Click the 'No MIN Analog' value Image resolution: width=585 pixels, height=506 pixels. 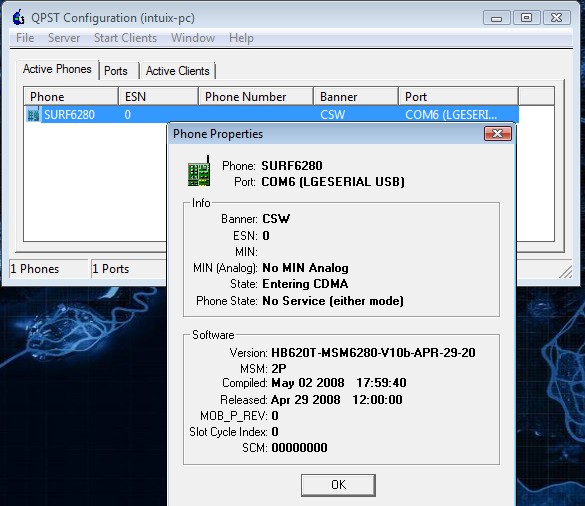pos(306,268)
